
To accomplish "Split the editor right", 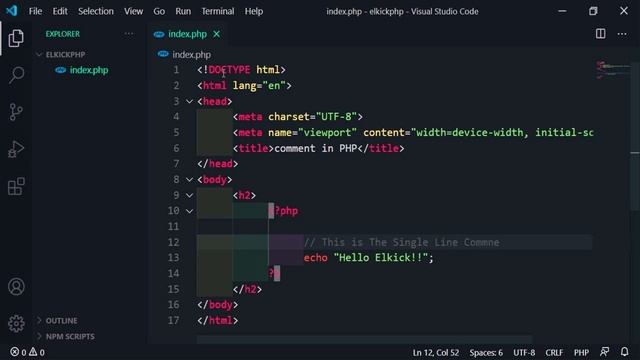I will coord(600,34).
